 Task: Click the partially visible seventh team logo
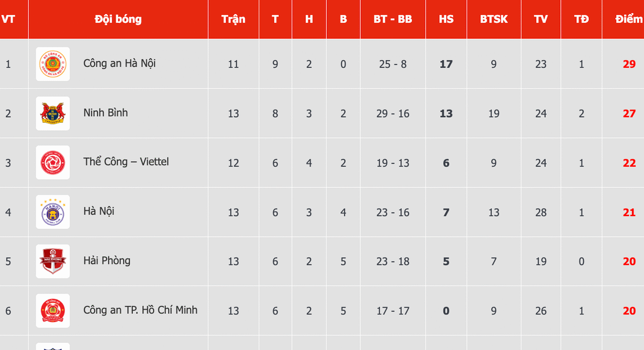pyautogui.click(x=53, y=346)
